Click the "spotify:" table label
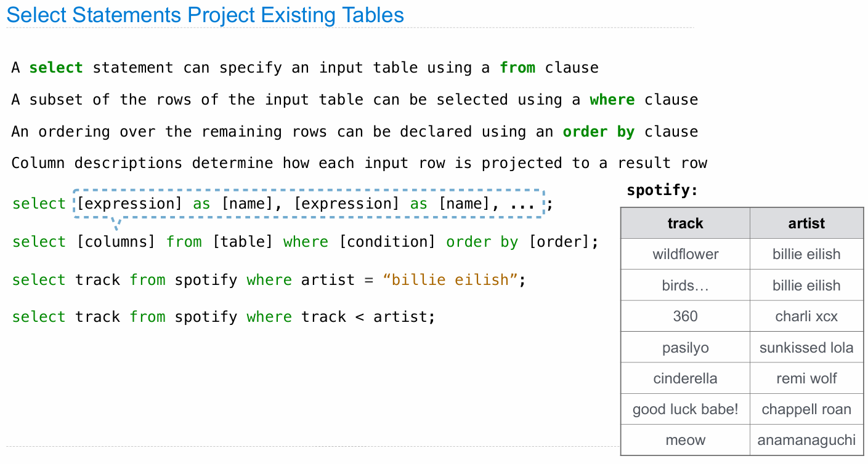868x464 pixels. (x=662, y=190)
